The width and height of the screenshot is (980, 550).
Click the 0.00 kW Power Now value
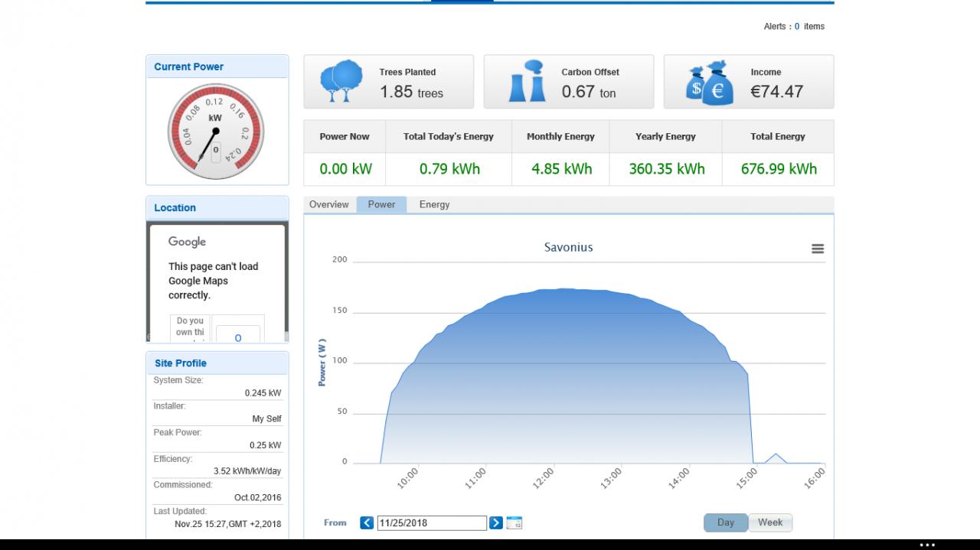coord(345,169)
